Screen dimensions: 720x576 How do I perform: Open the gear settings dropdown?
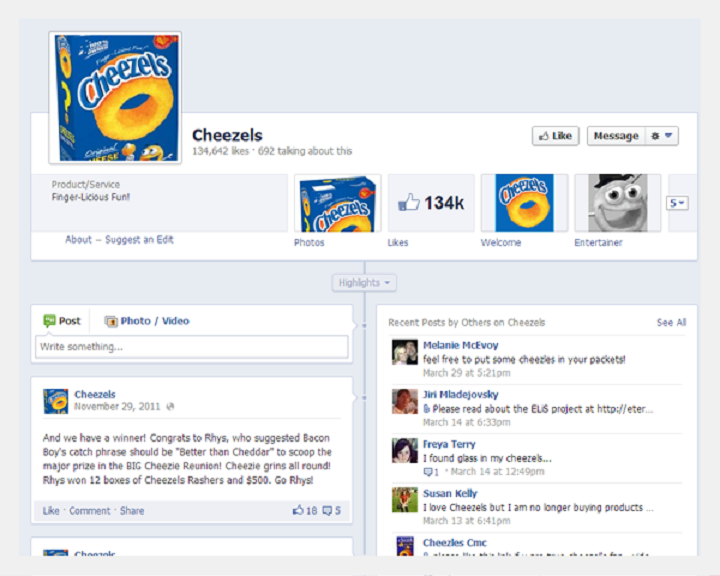661,136
